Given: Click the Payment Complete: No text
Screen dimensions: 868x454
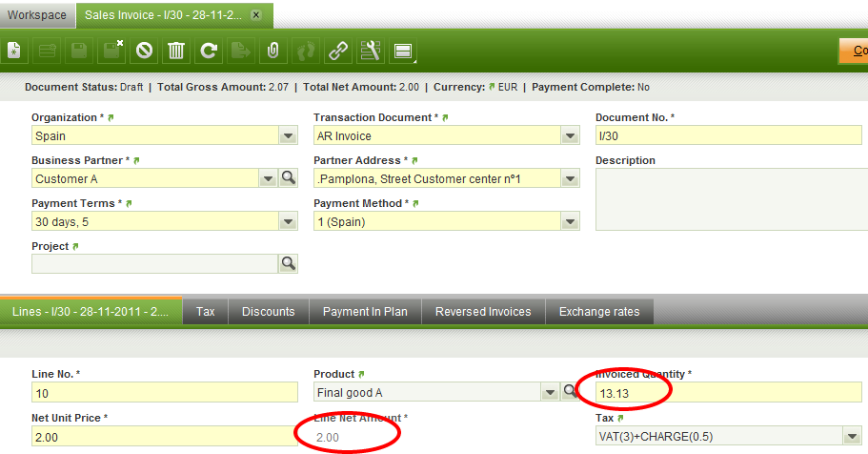Looking at the screenshot, I should point(591,87).
